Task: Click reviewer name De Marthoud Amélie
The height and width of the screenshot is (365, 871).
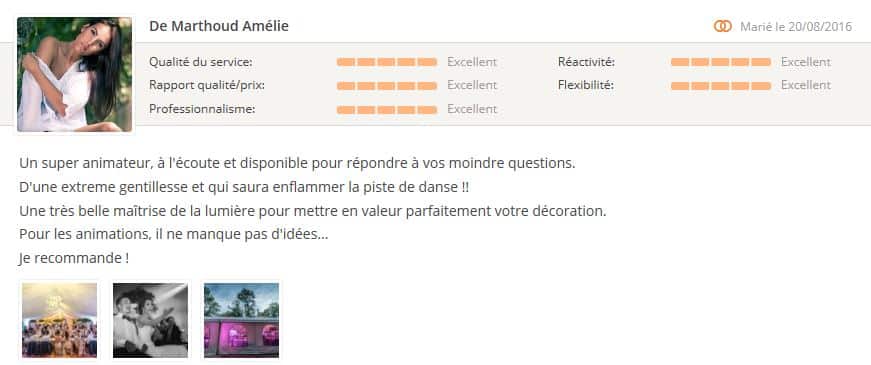Action: (219, 26)
